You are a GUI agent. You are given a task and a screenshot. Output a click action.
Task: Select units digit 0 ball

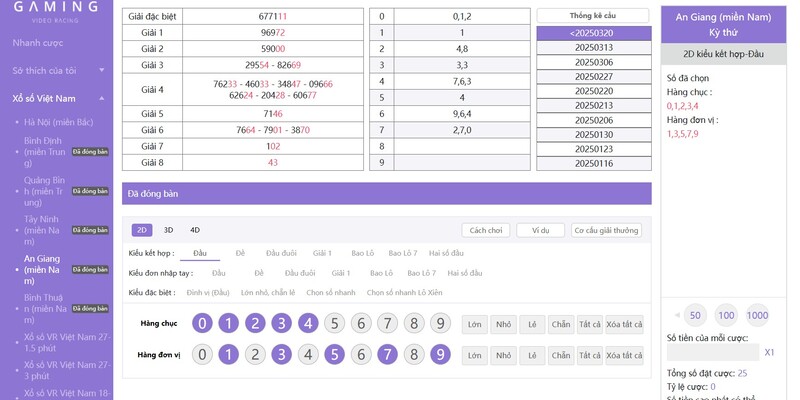202,354
